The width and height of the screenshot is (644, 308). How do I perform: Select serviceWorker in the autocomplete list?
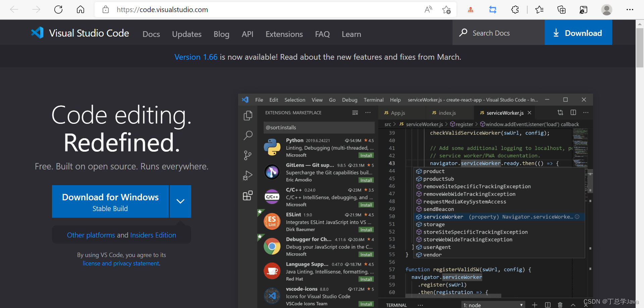point(499,217)
